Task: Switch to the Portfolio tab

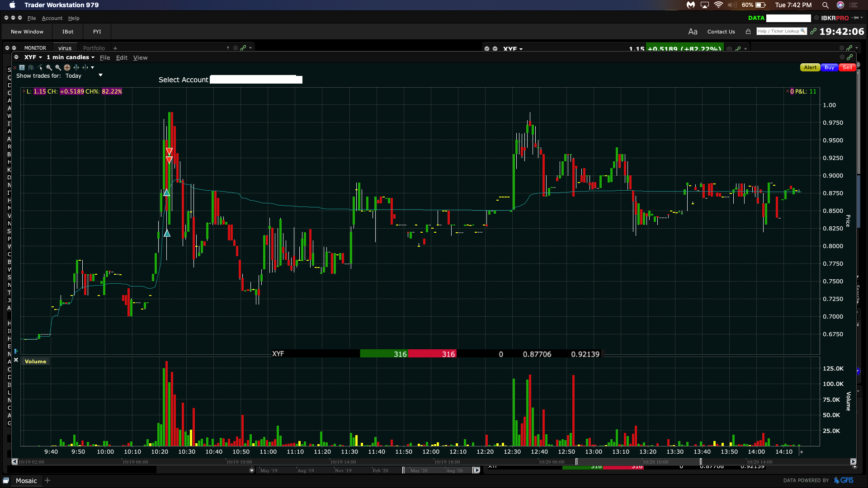Action: click(94, 48)
